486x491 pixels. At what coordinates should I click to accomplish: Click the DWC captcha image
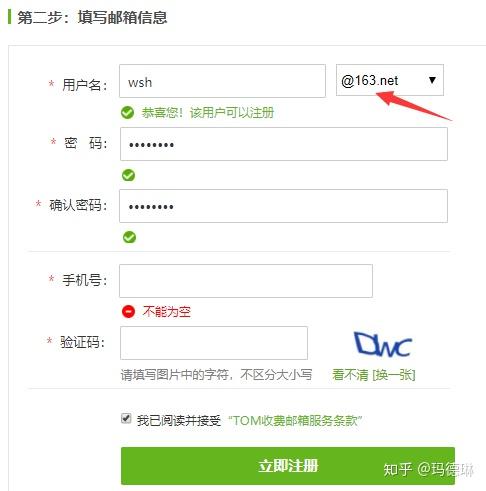(x=383, y=345)
